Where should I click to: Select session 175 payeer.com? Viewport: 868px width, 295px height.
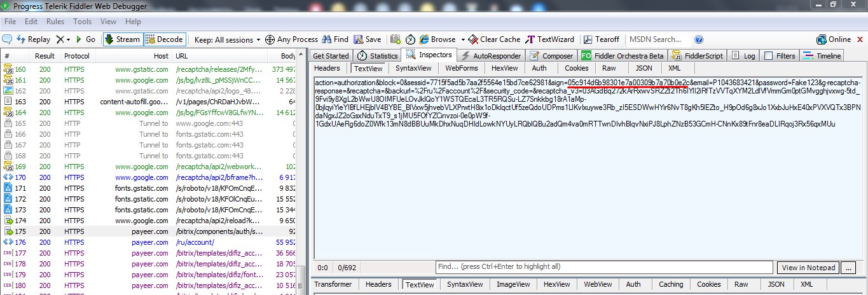coord(149,231)
